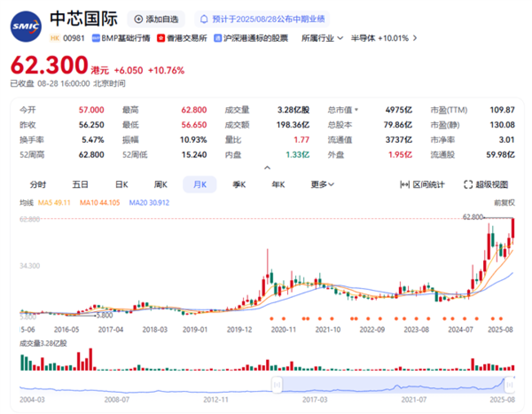Click the selected range area of navigator
Viewport: 532px width, 414px height.
[x=393, y=385]
